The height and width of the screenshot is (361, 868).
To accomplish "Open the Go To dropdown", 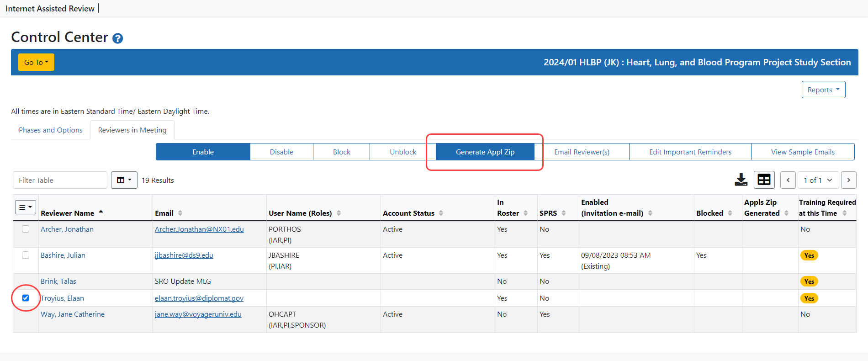I will 36,62.
